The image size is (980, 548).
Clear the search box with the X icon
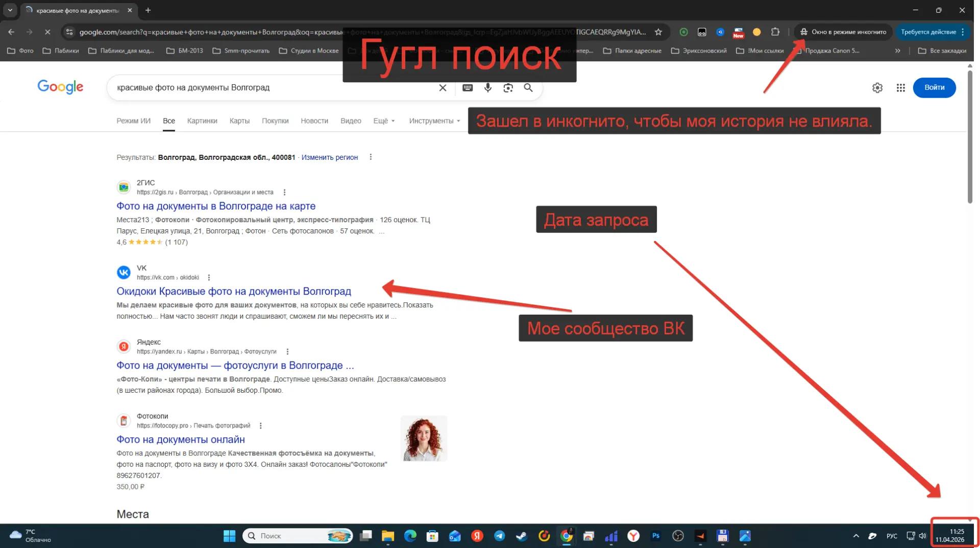443,88
